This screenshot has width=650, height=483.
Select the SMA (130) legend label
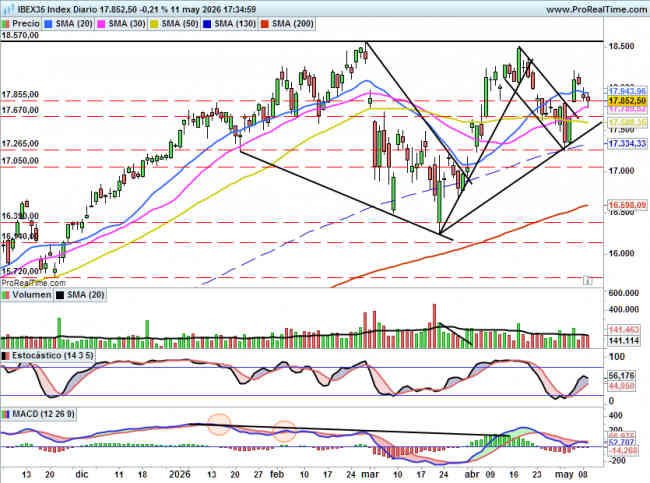click(x=235, y=24)
